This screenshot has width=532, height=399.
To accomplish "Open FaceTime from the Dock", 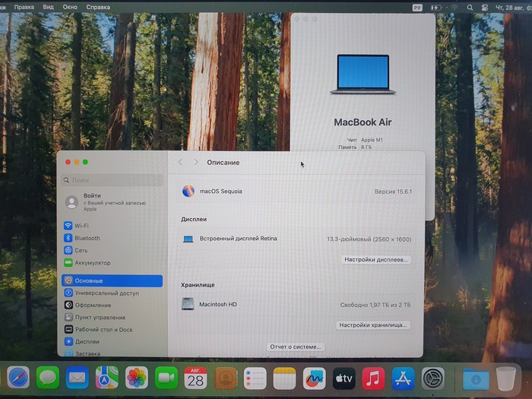I will point(166,377).
